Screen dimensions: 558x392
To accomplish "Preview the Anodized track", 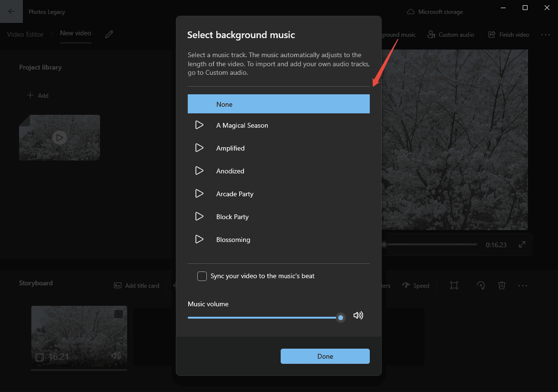I will pos(199,171).
